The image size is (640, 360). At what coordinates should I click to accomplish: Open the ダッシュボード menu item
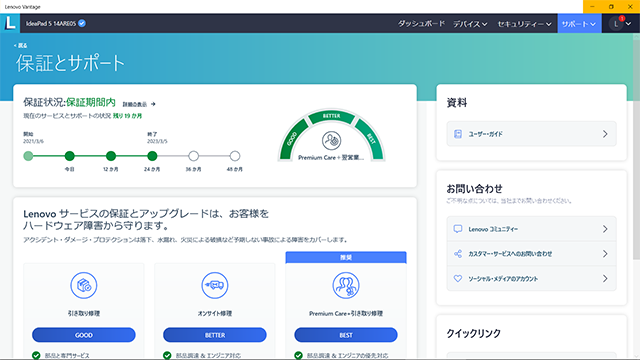(421, 24)
